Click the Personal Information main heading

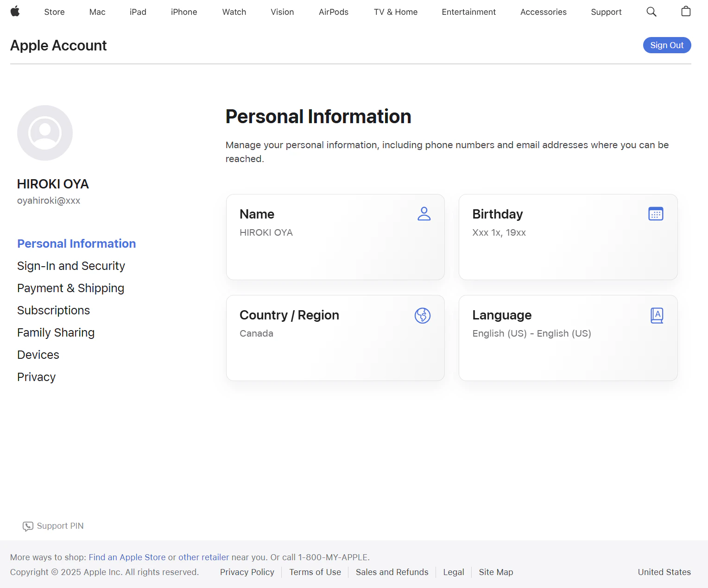[318, 116]
